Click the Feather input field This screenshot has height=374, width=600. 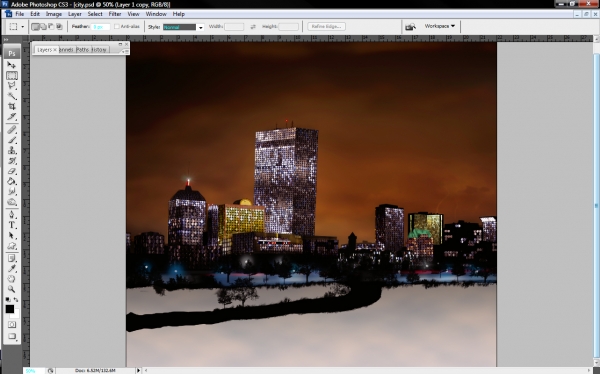(101, 27)
